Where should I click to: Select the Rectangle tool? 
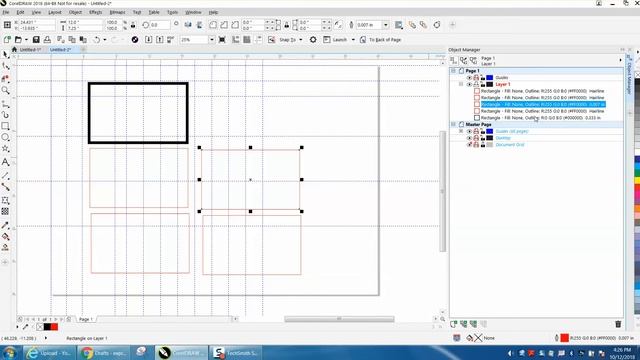[5, 126]
